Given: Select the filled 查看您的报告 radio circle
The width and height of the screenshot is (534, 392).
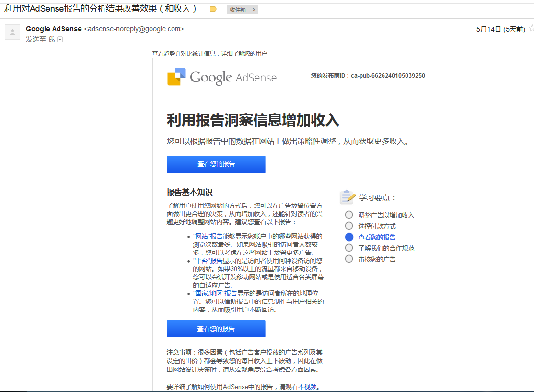Looking at the screenshot, I should point(349,237).
